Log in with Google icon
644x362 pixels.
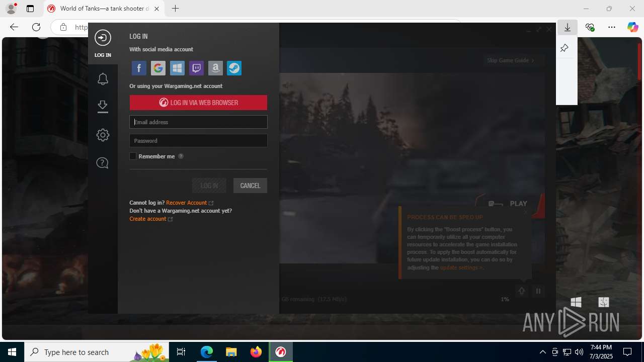point(158,68)
